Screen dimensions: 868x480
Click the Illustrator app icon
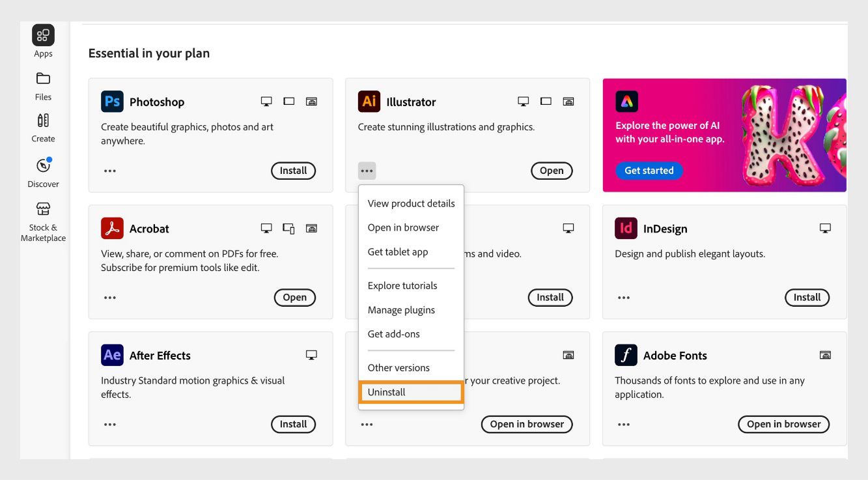(x=369, y=102)
